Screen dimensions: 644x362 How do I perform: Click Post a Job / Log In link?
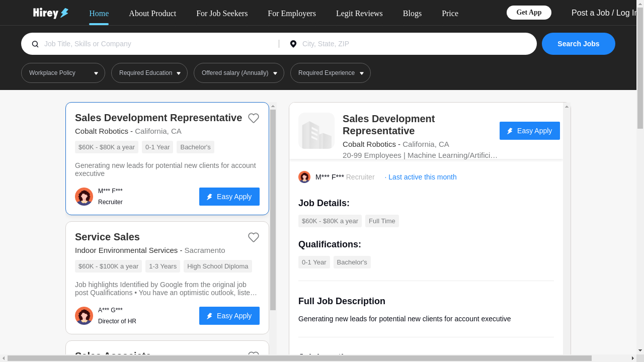[604, 13]
